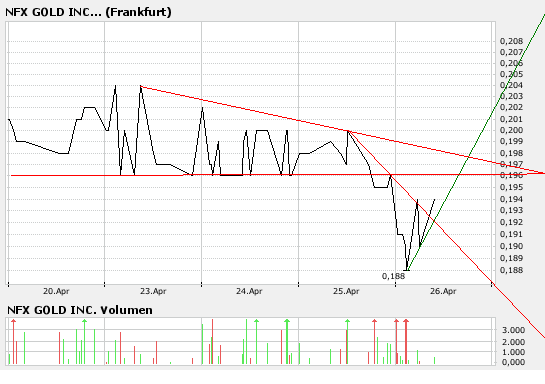Click the 0,194 price axis label
545x384 pixels.
[511, 199]
